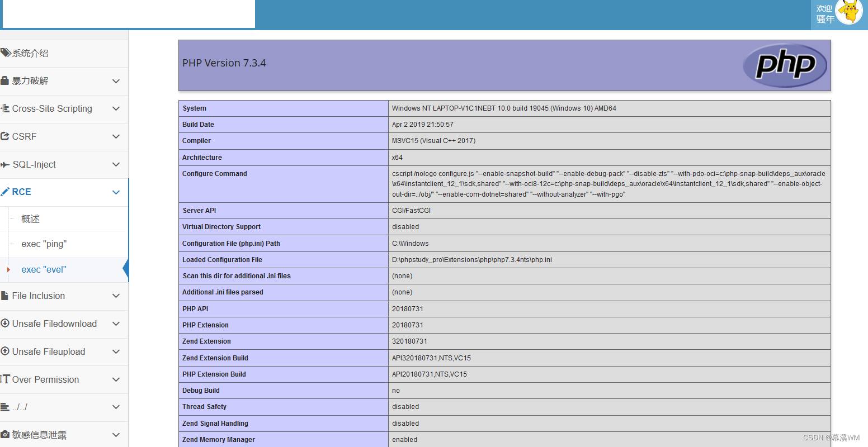868x447 pixels.
Task: Expand the Unsafe Filedownload chevron
Action: [116, 324]
